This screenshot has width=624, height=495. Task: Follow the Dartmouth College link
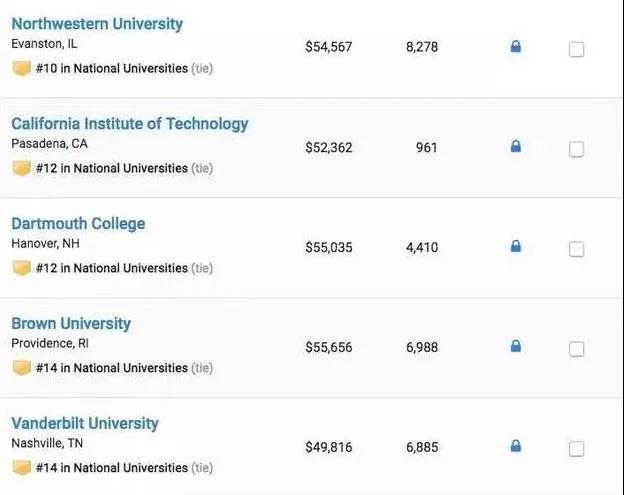tap(78, 224)
